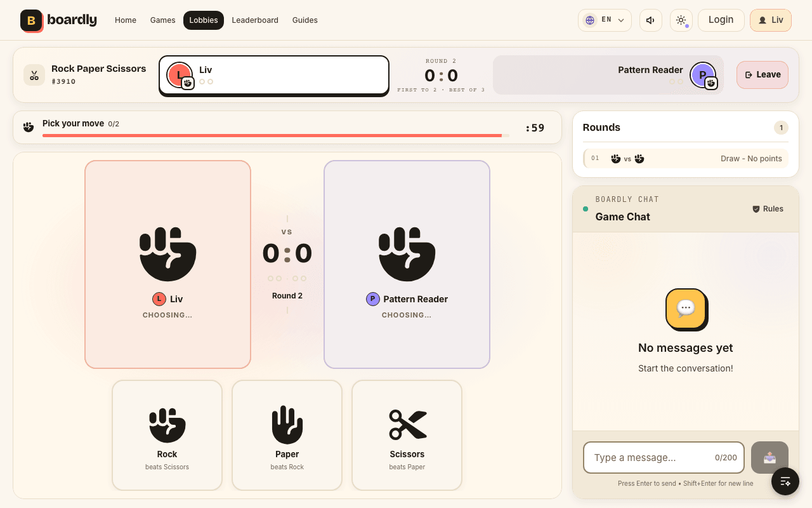The image size is (812, 508).
Task: Choose the Scissors move card
Action: click(407, 435)
